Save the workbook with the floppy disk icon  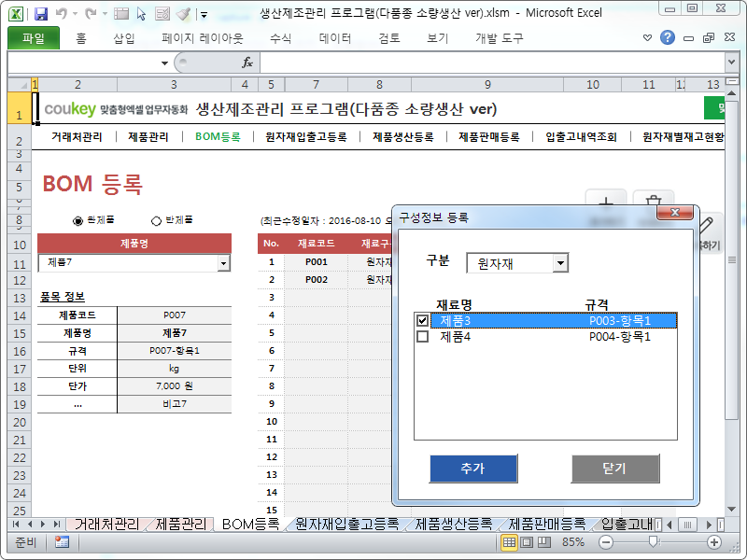tap(41, 14)
